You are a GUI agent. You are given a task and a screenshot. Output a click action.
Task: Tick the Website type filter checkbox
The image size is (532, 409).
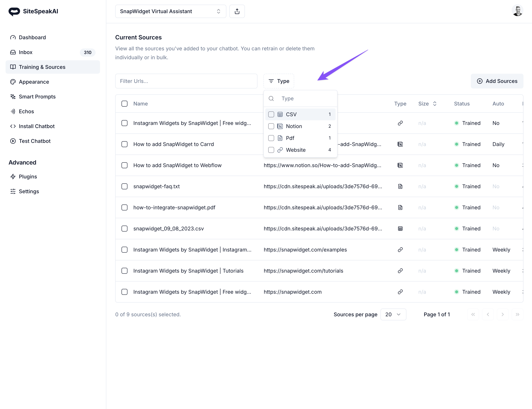[x=271, y=150]
